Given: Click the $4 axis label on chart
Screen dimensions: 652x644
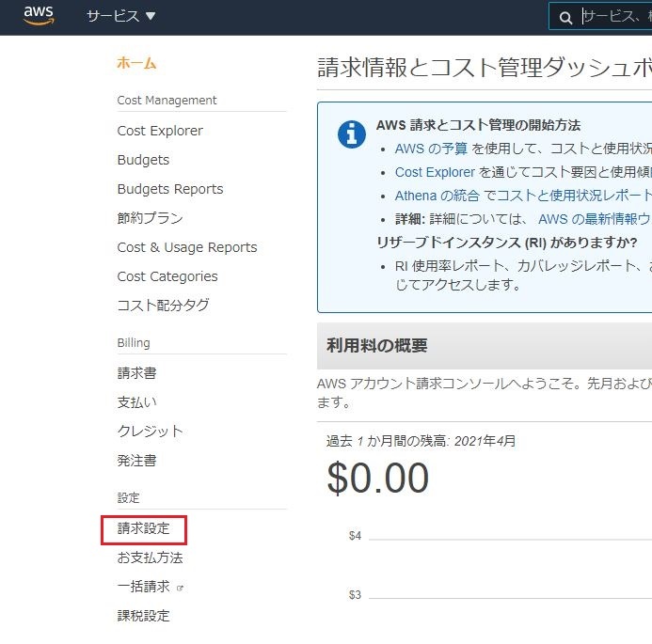Looking at the screenshot, I should (x=355, y=536).
